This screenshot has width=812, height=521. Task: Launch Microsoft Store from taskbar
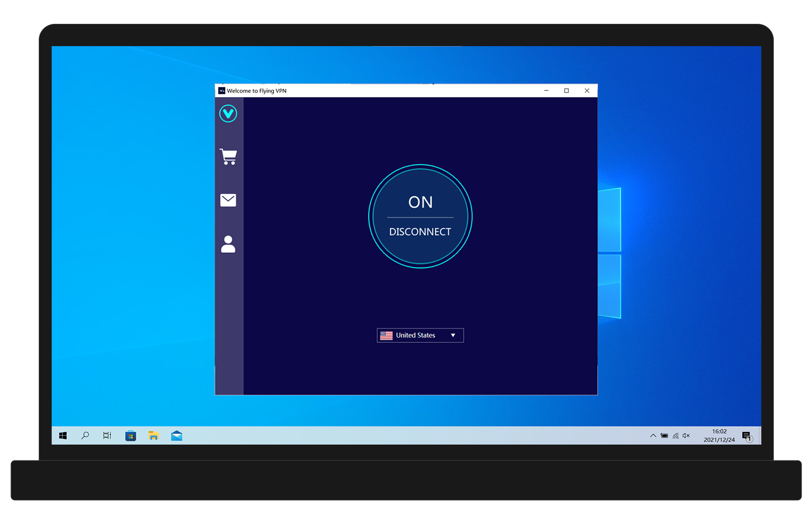(131, 436)
